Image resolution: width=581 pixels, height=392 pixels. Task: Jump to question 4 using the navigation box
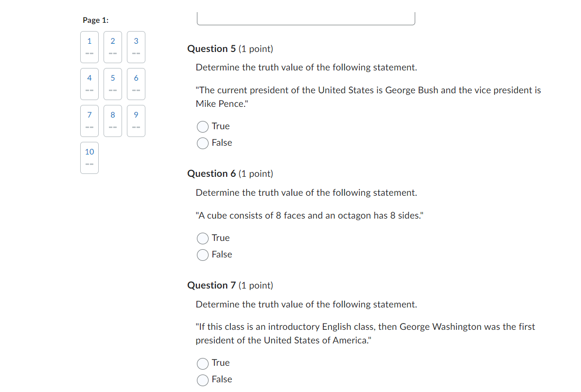(x=89, y=84)
